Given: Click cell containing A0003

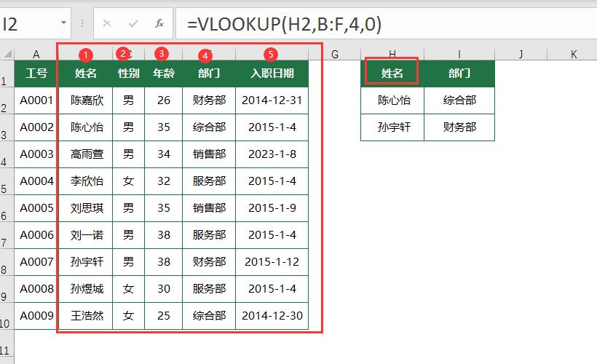Looking at the screenshot, I should coord(36,154).
